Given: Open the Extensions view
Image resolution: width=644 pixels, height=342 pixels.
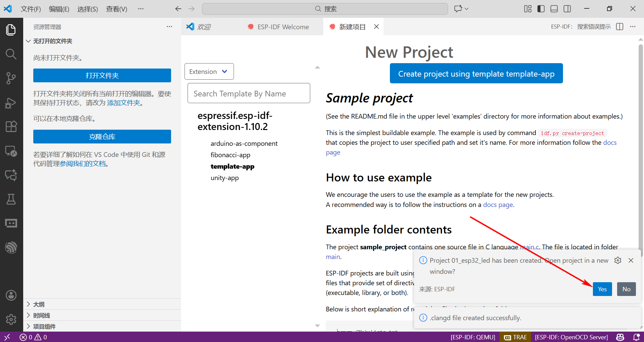Looking at the screenshot, I should (11, 127).
